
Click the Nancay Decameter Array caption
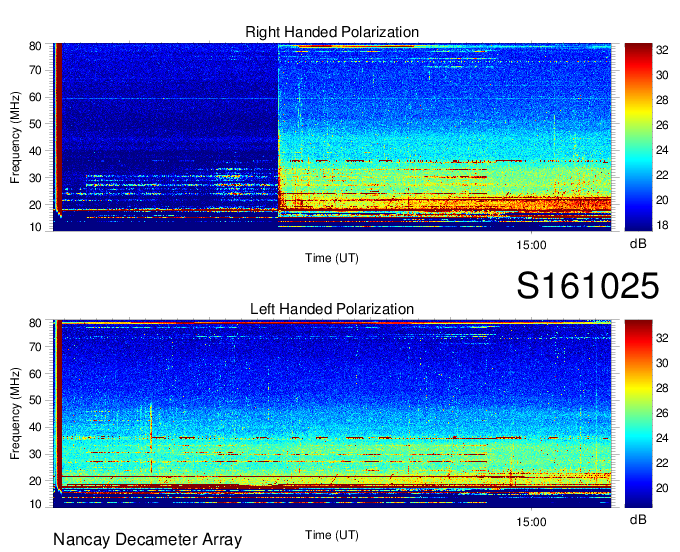147,540
